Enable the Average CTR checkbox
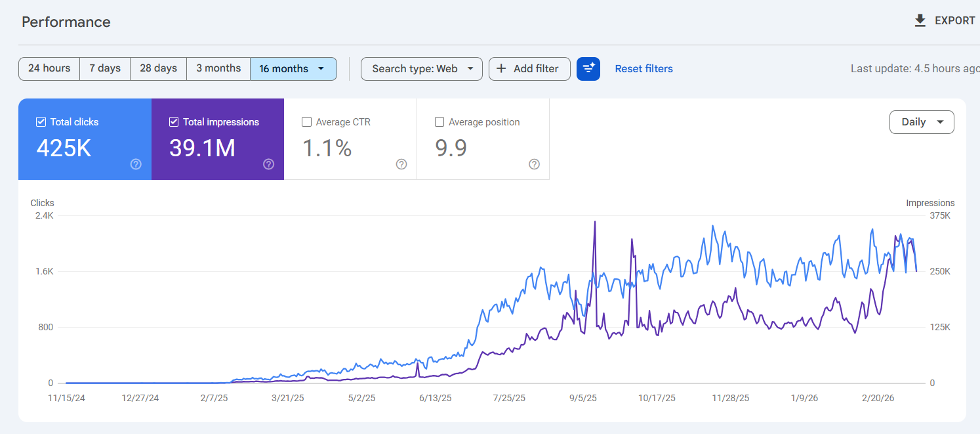This screenshot has width=980, height=434. 306,122
